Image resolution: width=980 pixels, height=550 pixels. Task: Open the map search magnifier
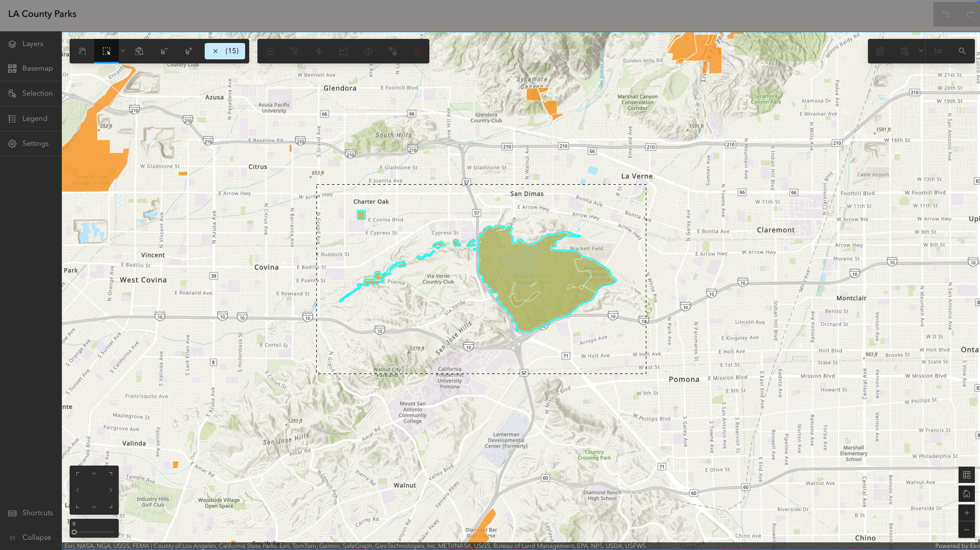point(962,51)
